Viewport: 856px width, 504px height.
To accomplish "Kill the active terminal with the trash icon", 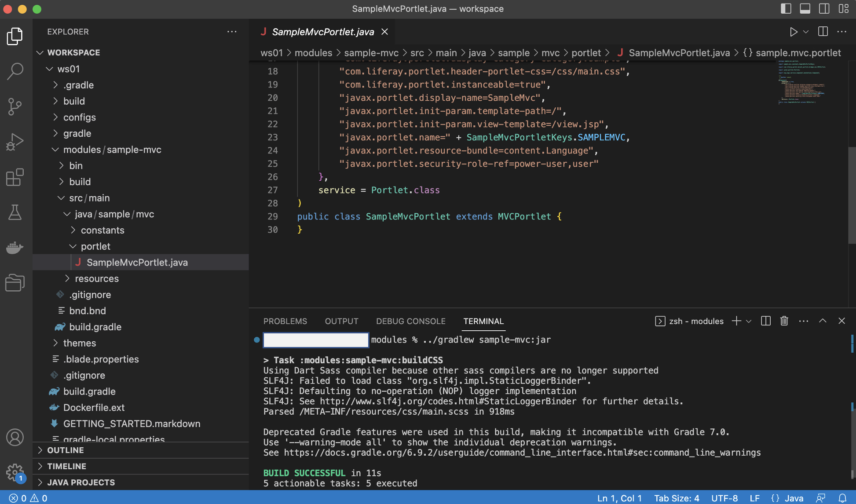I will tap(784, 321).
